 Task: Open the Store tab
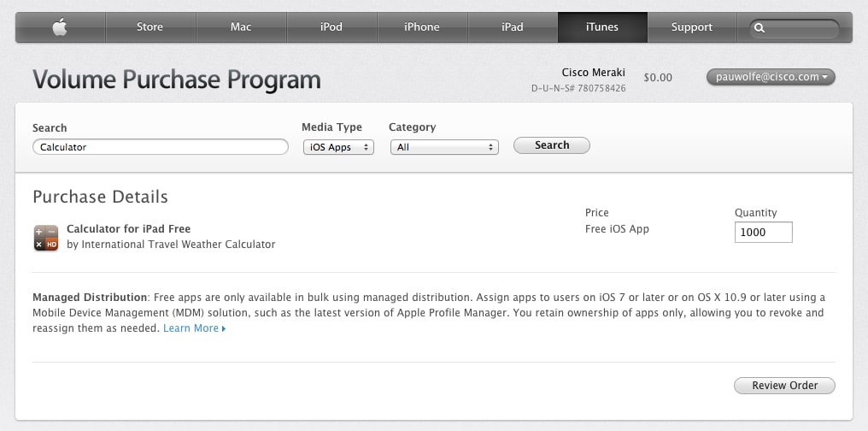click(x=150, y=27)
